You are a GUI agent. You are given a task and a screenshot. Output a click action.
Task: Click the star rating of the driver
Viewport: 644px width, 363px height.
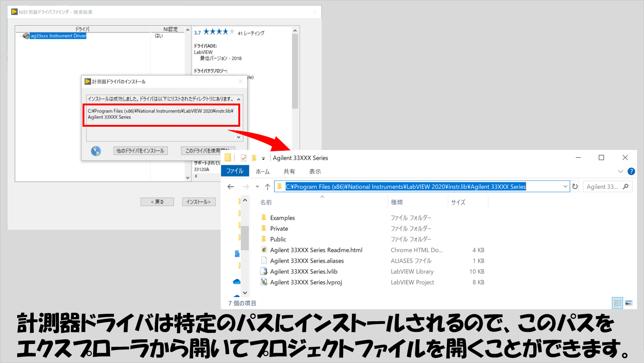point(219,32)
